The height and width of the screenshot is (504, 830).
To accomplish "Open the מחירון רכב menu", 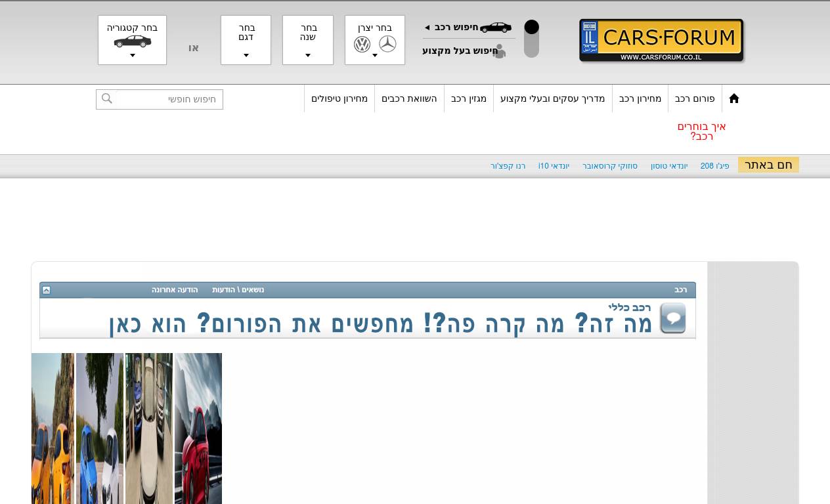I will [x=640, y=98].
